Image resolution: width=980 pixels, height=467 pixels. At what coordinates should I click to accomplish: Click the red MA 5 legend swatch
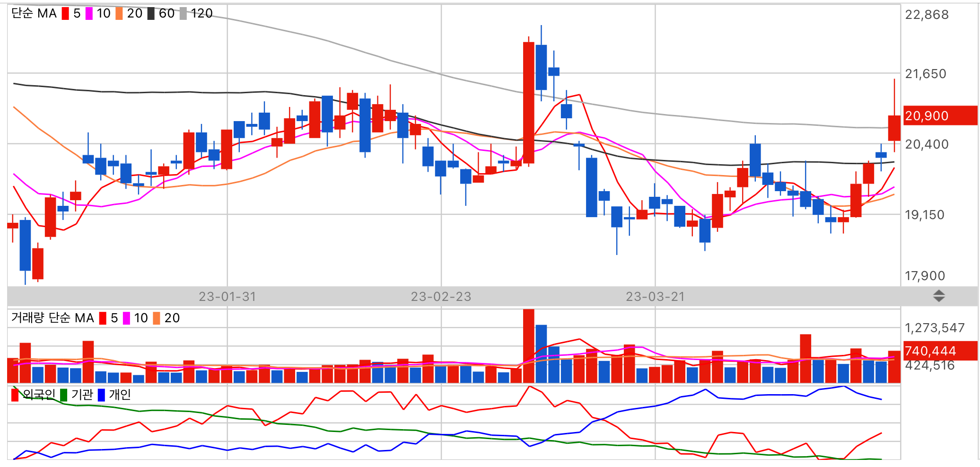(x=65, y=14)
